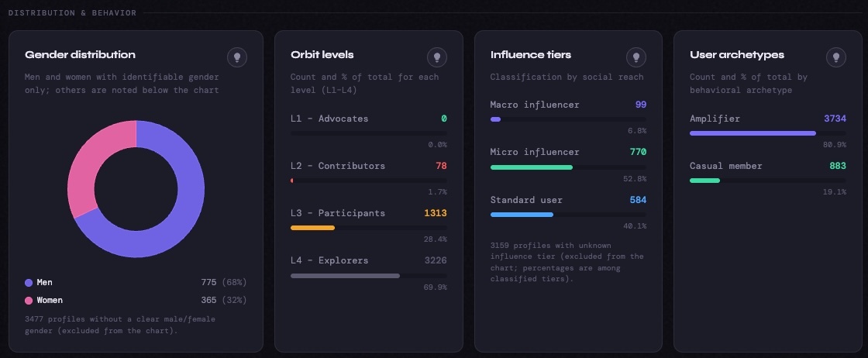Select the L2 - Contributors row label
Viewport: 868px width, 358px height.
click(337, 166)
